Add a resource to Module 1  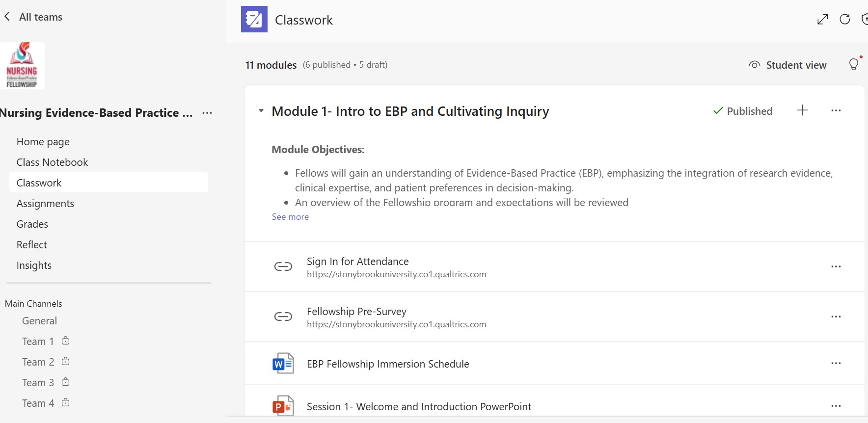coord(802,110)
